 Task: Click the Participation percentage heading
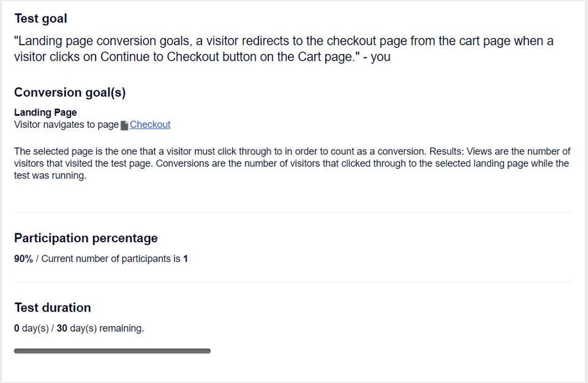(x=86, y=238)
